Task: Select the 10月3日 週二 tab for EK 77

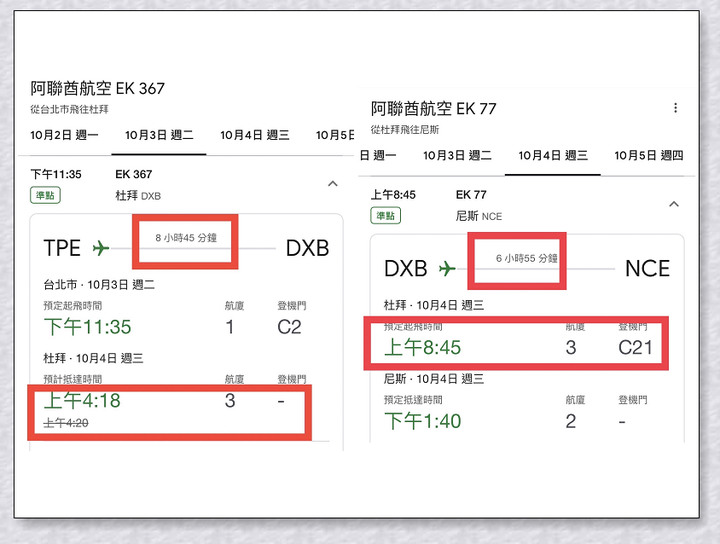Action: 457,155
